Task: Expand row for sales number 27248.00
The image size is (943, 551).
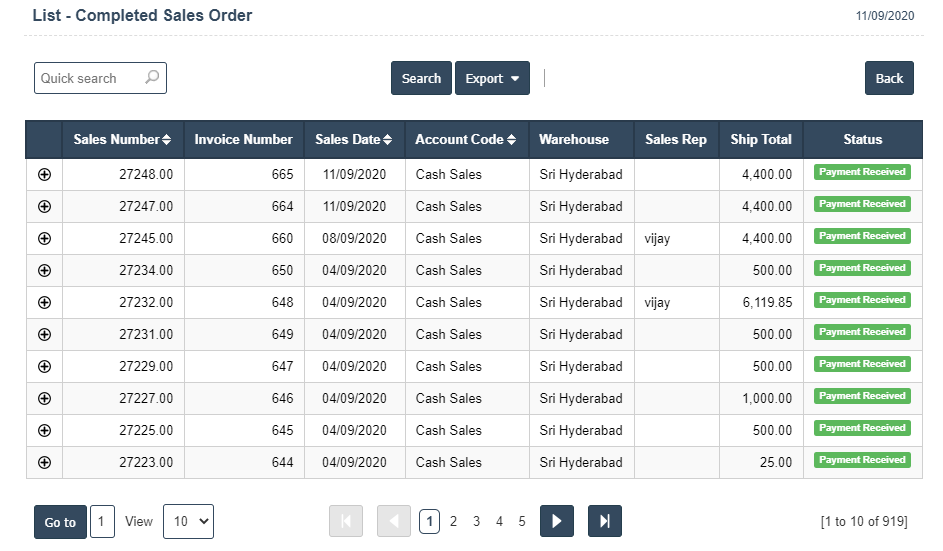Action: [44, 174]
